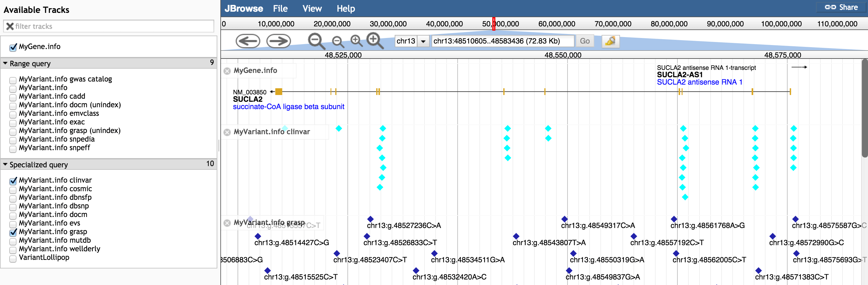
Task: Click the red overview position marker
Action: tap(494, 24)
